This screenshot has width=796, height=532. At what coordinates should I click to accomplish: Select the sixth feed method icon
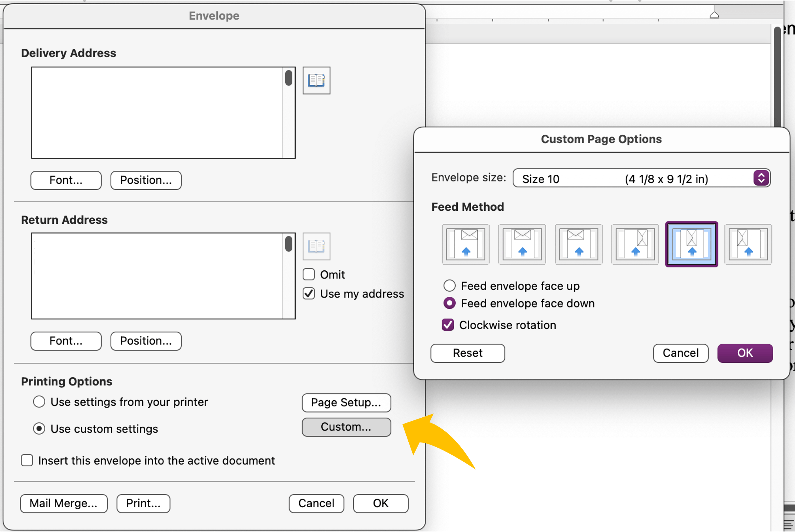click(748, 244)
